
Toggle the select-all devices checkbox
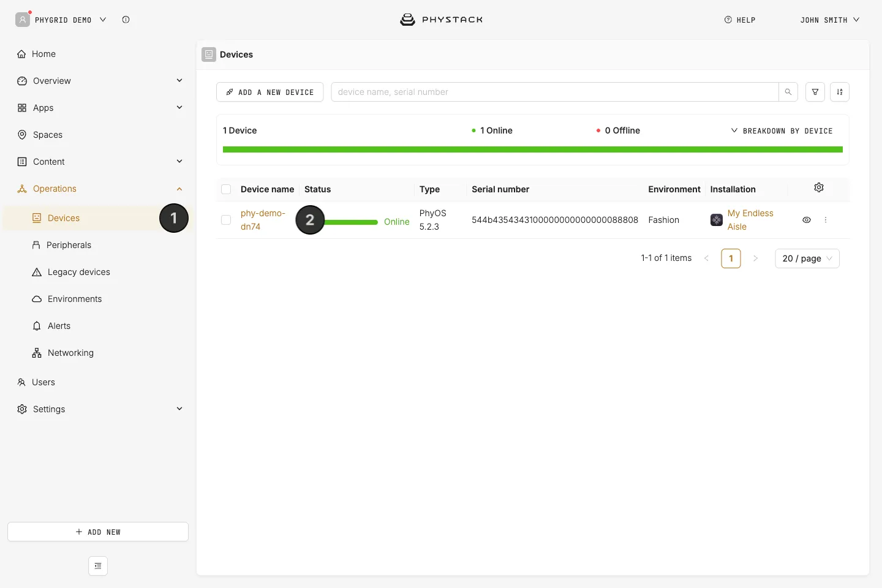(x=226, y=189)
